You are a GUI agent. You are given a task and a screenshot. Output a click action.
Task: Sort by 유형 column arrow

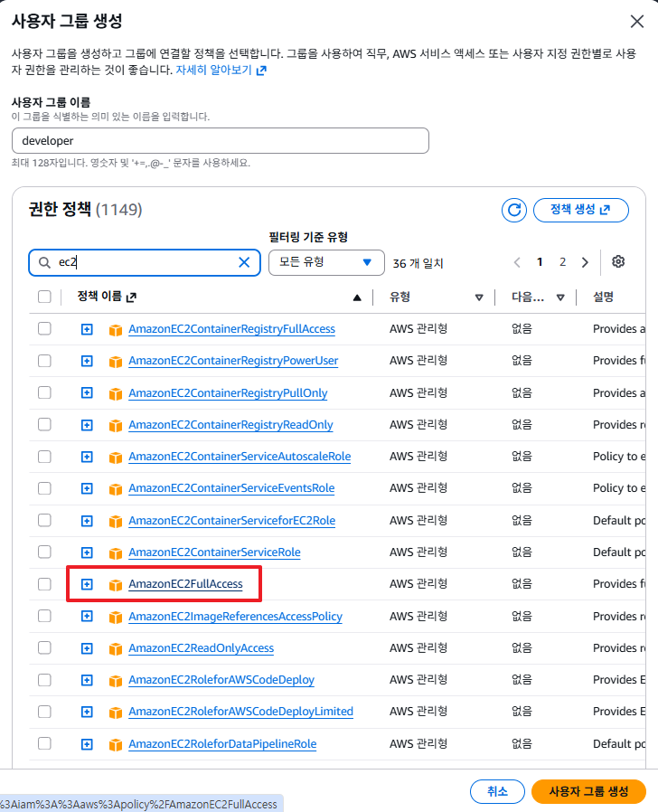pyautogui.click(x=479, y=297)
